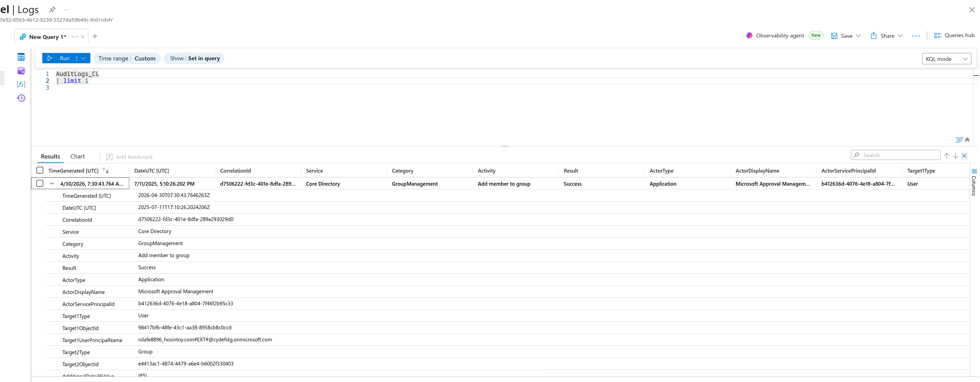The height and width of the screenshot is (382, 980).
Task: Open the Tables sidebar icon
Action: click(21, 57)
